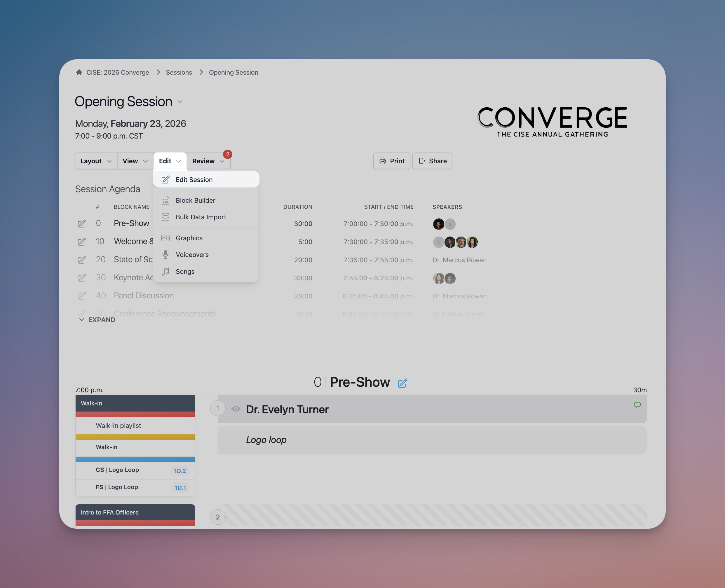Open the View dropdown menu
725x588 pixels.
click(135, 161)
